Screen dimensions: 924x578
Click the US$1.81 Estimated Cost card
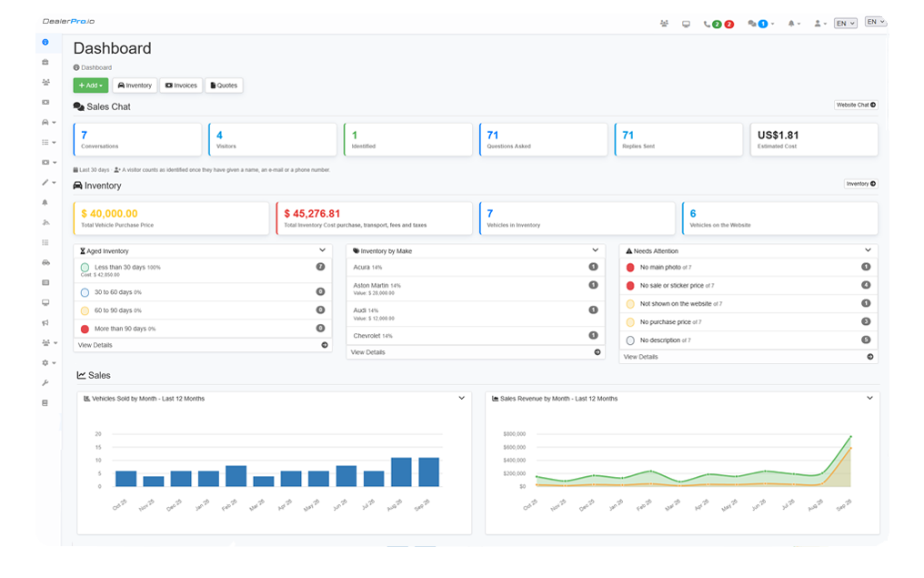(x=814, y=140)
